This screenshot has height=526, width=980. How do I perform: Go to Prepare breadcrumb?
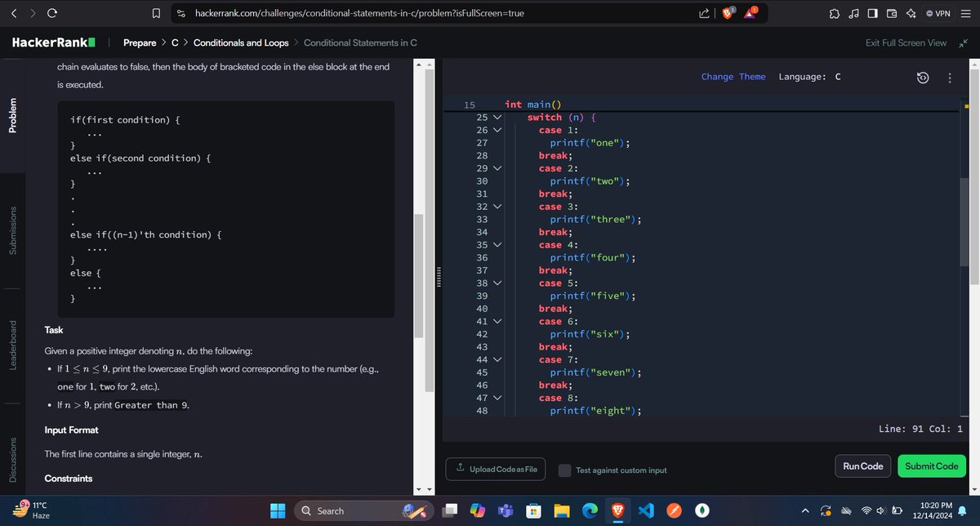[x=139, y=42]
